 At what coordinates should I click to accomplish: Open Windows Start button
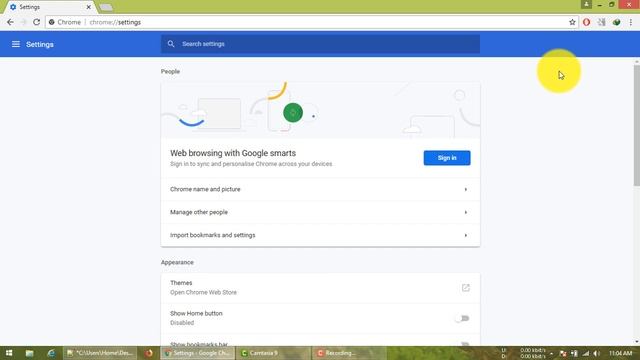point(9,353)
